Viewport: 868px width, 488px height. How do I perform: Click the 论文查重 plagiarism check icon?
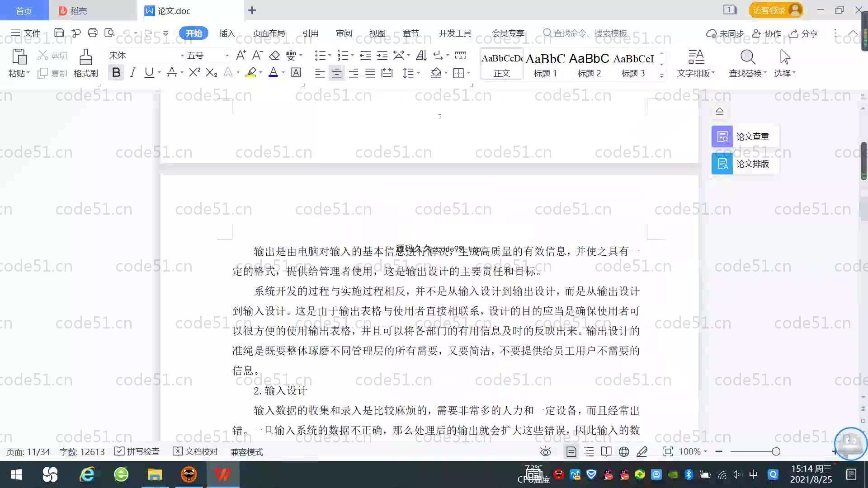pos(722,136)
